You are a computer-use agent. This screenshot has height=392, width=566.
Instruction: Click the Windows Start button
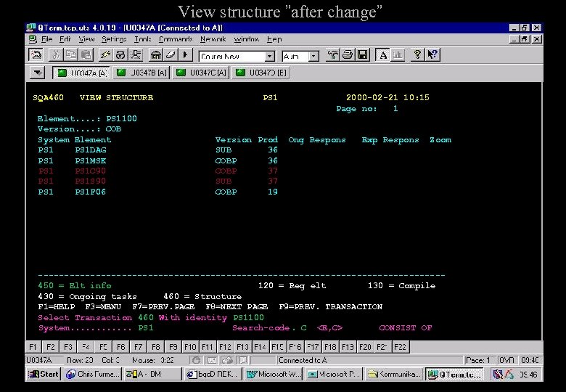(x=44, y=375)
